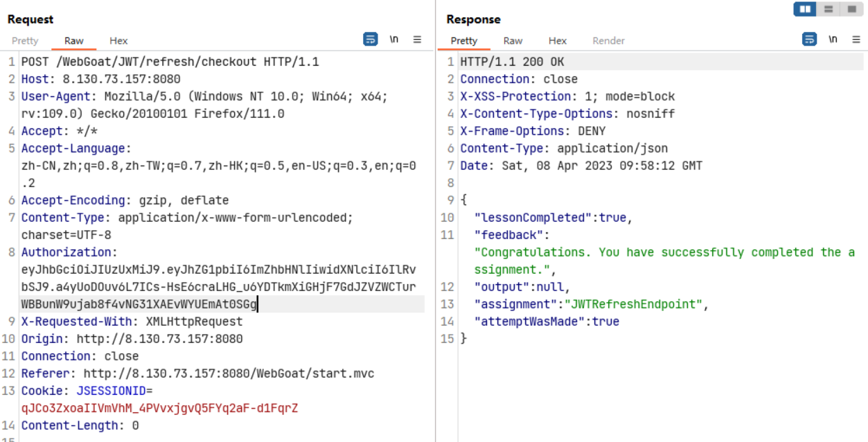Viewport: 868px width, 442px height.
Task: Switch to the combined tabbed layout icon
Action: (x=851, y=9)
